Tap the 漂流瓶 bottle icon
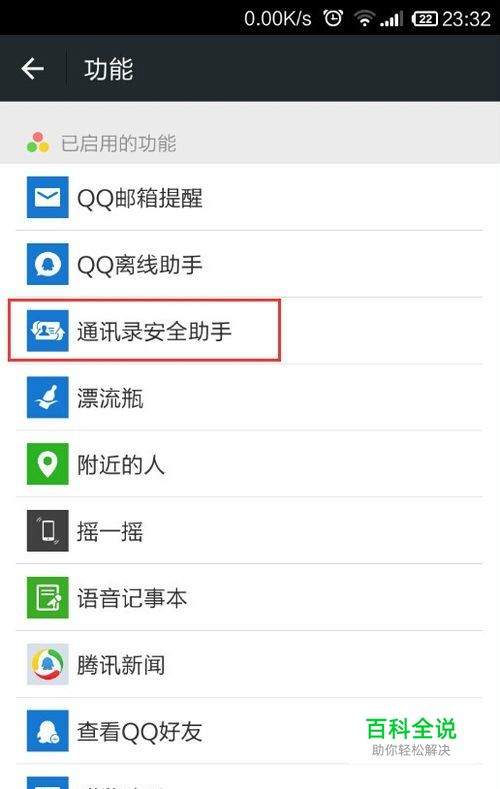The height and width of the screenshot is (789, 500). coord(47,398)
